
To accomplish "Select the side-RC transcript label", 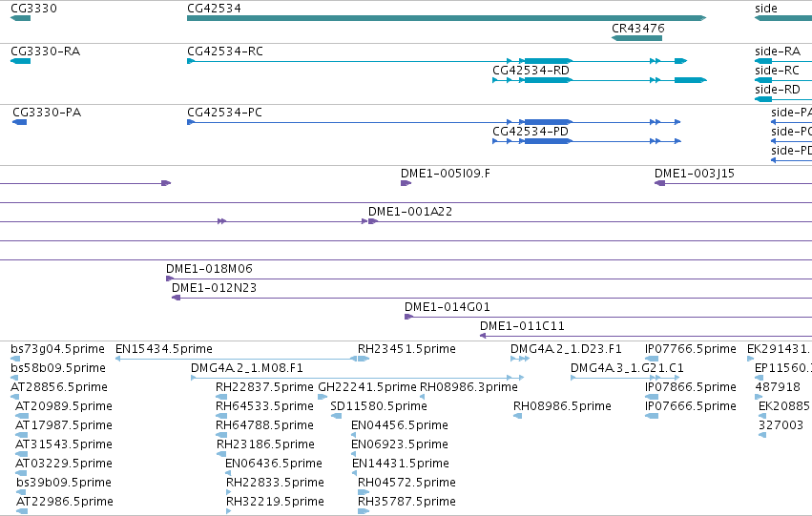I will (777, 71).
